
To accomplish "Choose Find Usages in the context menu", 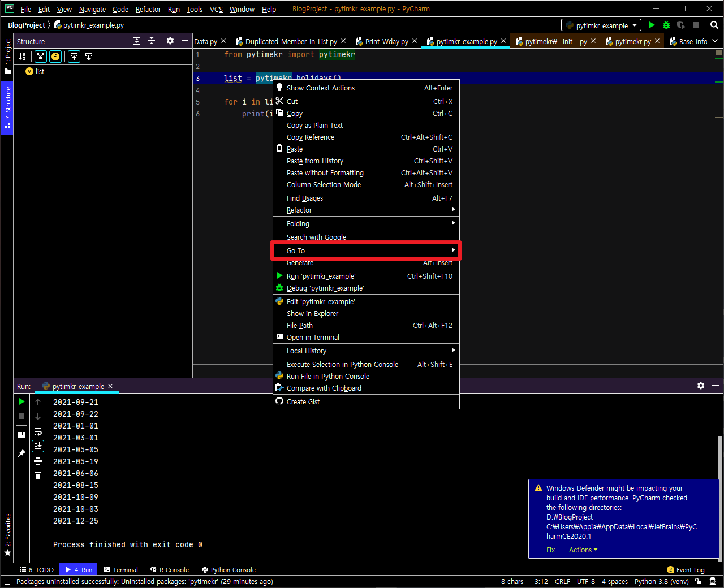I will point(366,198).
